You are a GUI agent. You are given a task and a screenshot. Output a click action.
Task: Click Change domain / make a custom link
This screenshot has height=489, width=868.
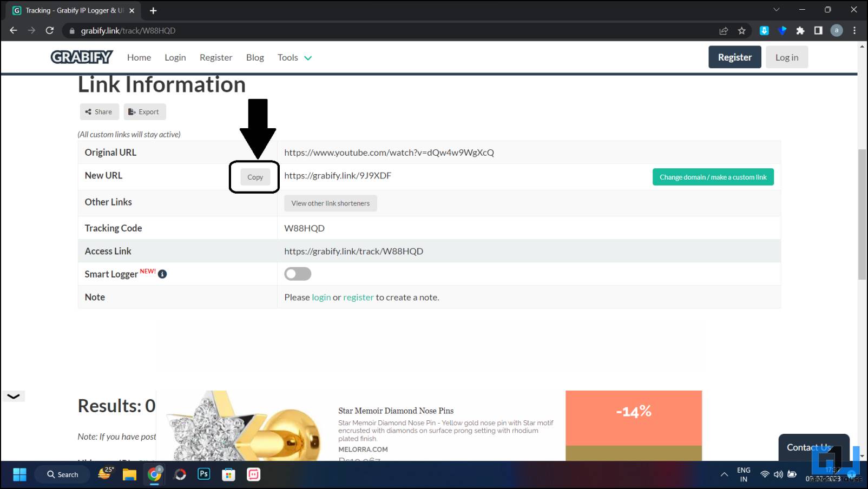tap(713, 177)
